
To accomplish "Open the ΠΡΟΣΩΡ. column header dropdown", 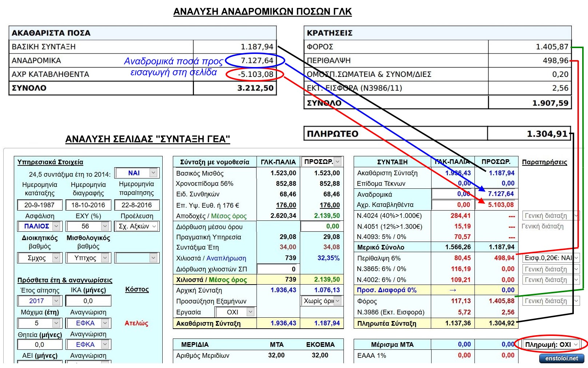I will click(x=322, y=161).
